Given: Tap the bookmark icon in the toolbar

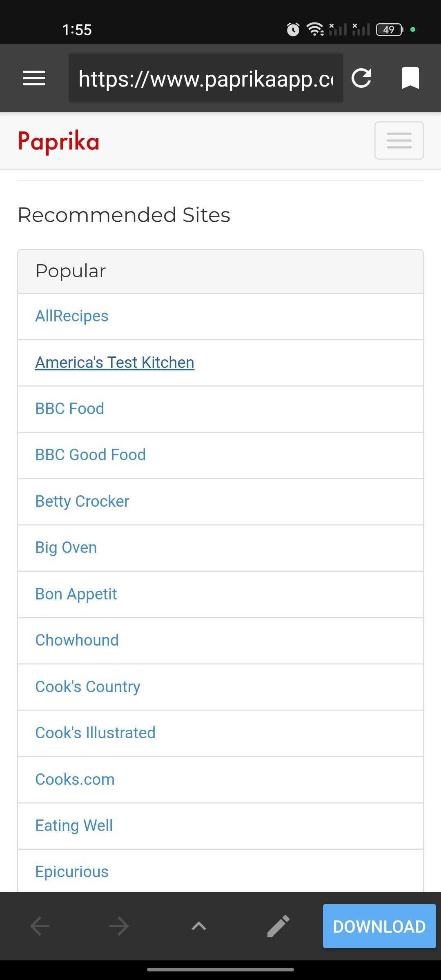Looking at the screenshot, I should point(410,78).
